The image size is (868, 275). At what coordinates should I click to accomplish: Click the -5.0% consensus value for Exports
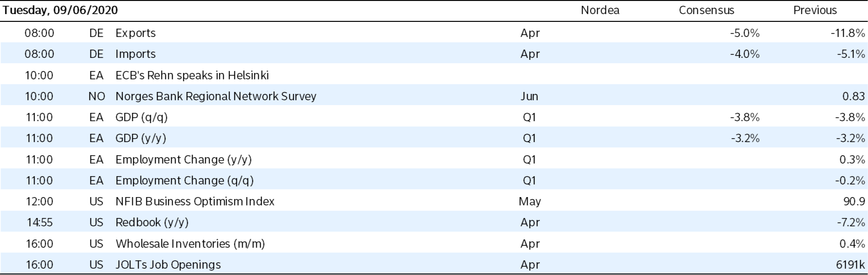[744, 33]
